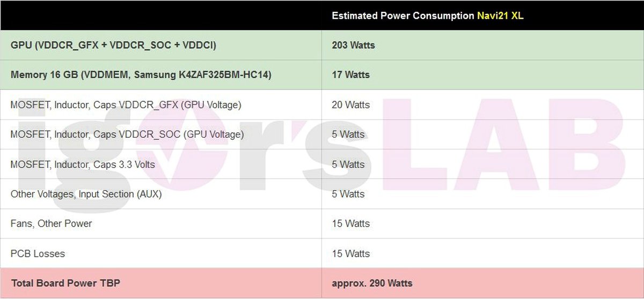The height and width of the screenshot is (299, 644).
Task: Select the Memory 16 GB Samsung row label
Action: [141, 75]
